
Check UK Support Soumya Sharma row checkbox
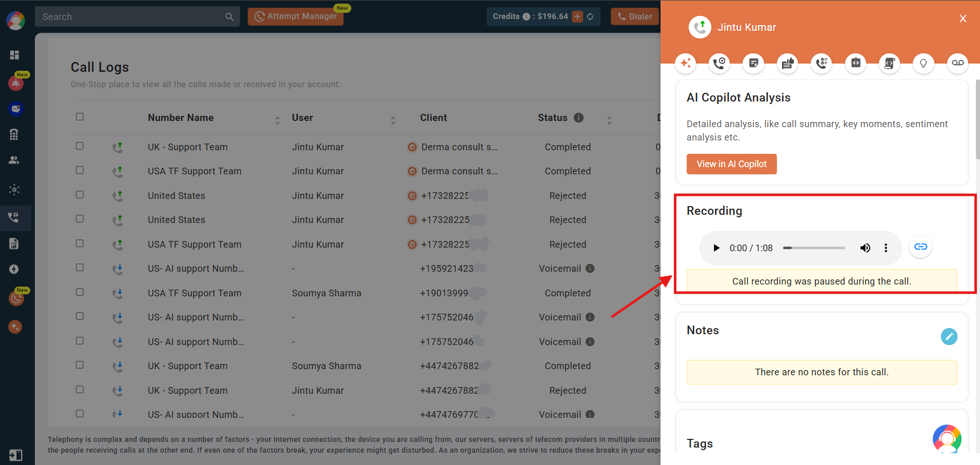(79, 365)
